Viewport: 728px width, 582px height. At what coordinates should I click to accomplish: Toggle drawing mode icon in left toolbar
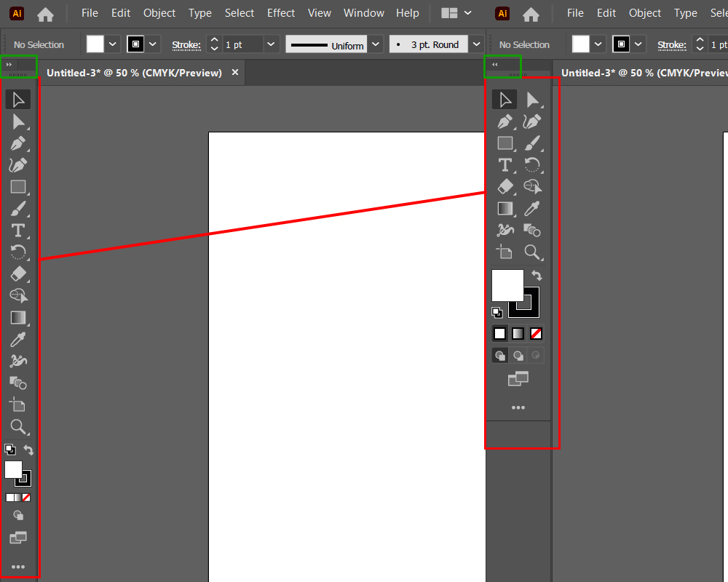point(18,515)
